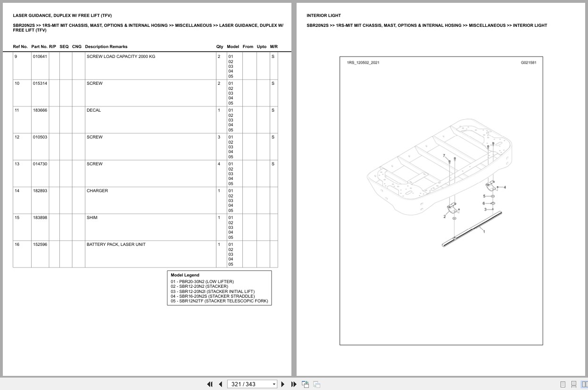The width and height of the screenshot is (588, 390).
Task: Select part number 010503
Action: tap(40, 137)
